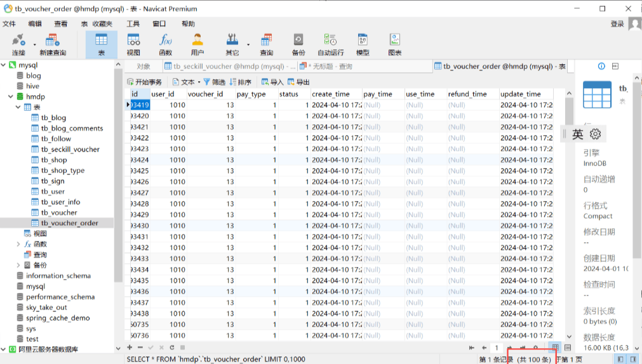Open 自动运行 (Automation) in toolbar
Image resolution: width=642 pixels, height=364 pixels.
tap(330, 43)
